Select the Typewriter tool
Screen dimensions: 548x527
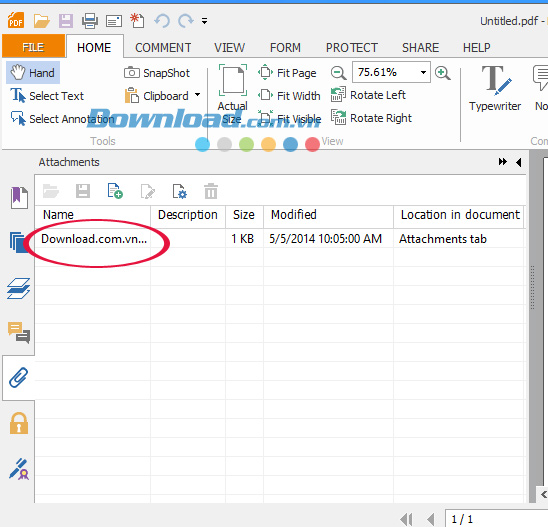(x=495, y=89)
